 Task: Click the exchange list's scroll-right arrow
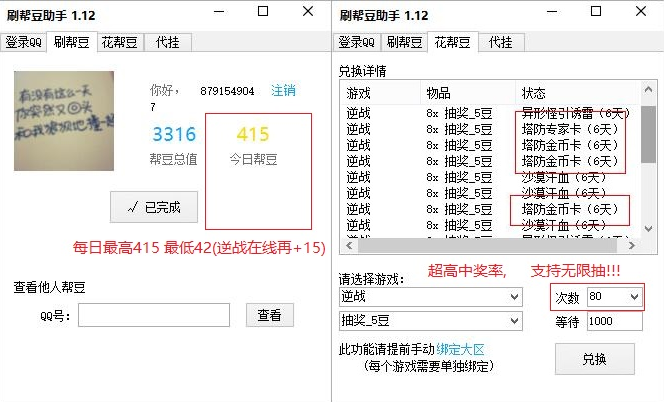632,246
